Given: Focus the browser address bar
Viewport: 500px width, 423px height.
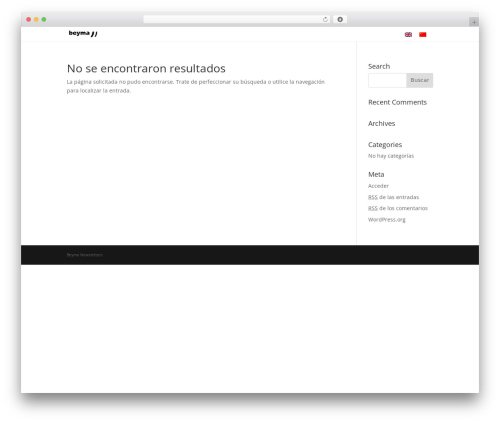Looking at the screenshot, I should point(236,19).
